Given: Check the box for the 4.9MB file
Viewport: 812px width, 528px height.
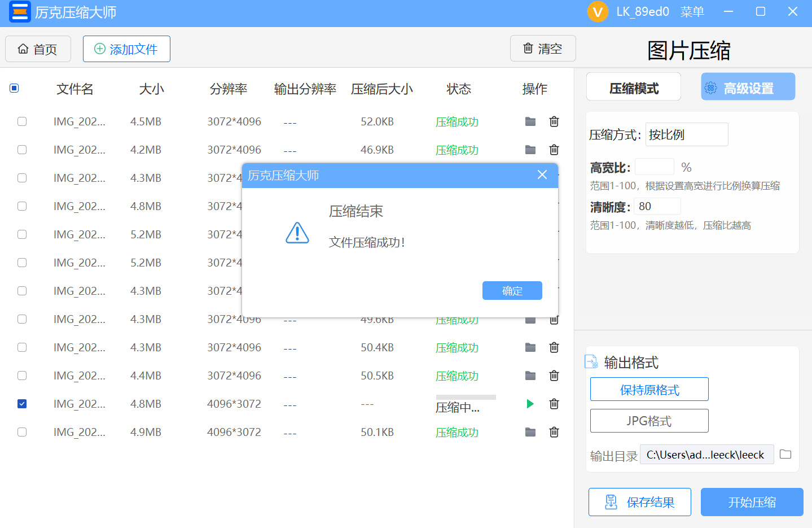Looking at the screenshot, I should point(22,432).
